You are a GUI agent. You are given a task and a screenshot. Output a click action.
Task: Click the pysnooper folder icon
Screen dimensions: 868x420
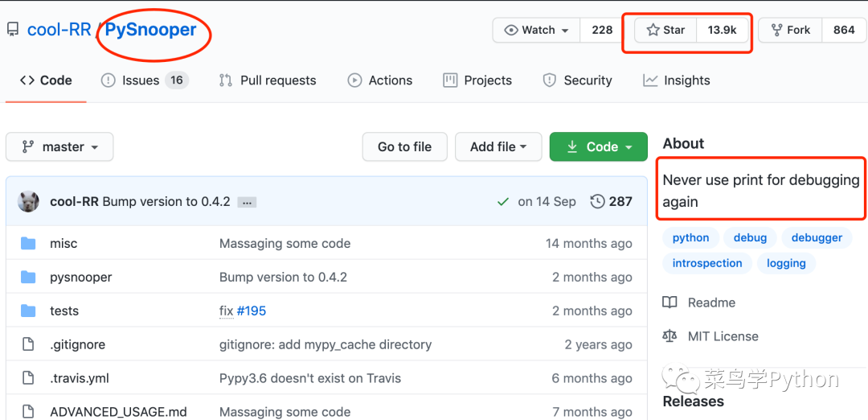(27, 277)
